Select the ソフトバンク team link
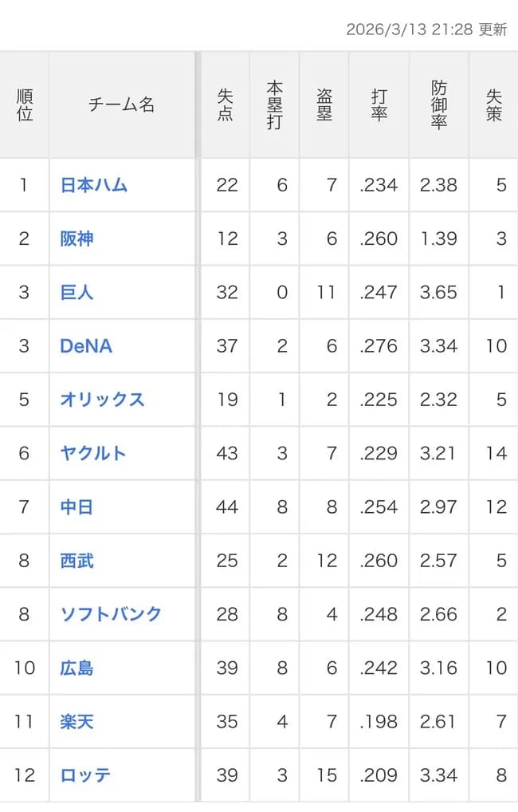This screenshot has width=518, height=812. tap(110, 614)
